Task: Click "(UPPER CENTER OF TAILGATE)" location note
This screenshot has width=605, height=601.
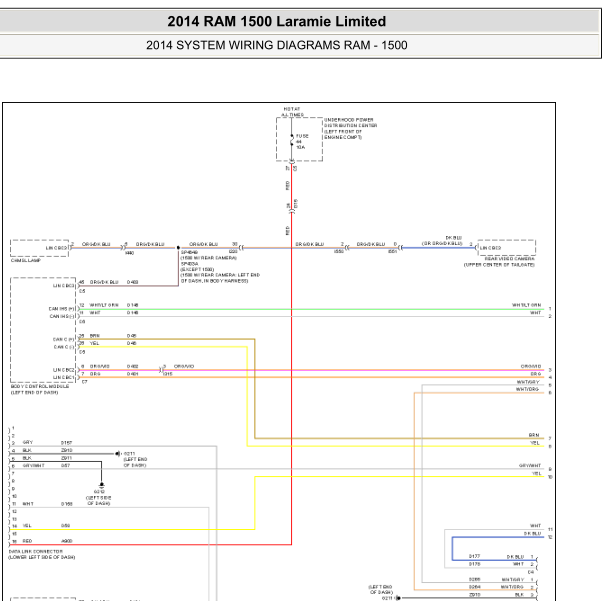Action: point(499,265)
